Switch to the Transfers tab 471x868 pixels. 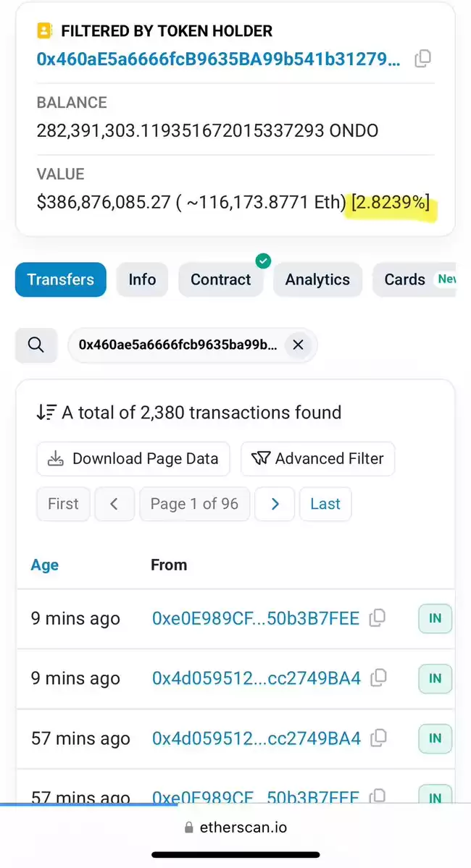[x=60, y=279]
